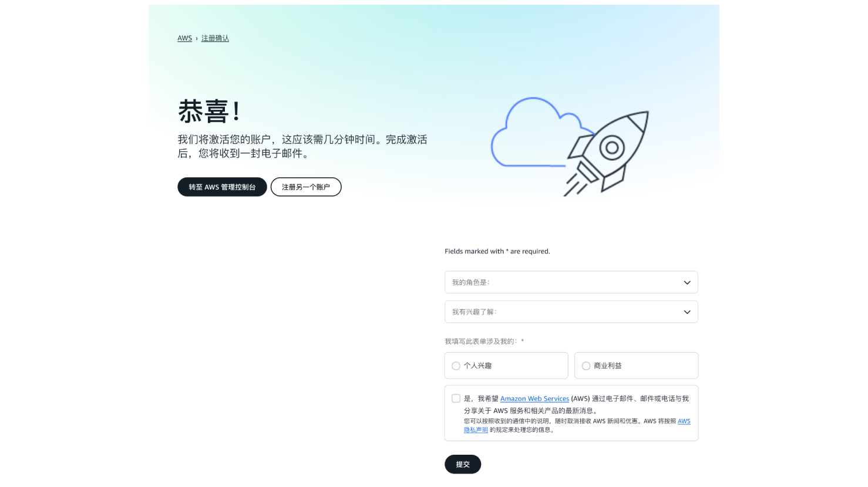Click the 恭喜! heading text

pyautogui.click(x=209, y=111)
